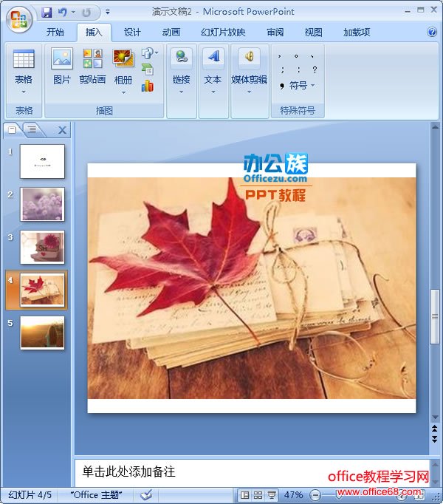Expand the 文本 dropdown arrow
The width and height of the screenshot is (443, 504).
213,92
